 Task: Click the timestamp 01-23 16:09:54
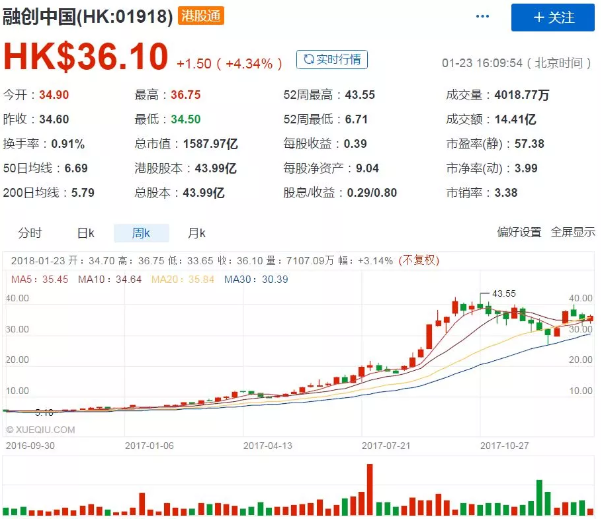(482, 63)
